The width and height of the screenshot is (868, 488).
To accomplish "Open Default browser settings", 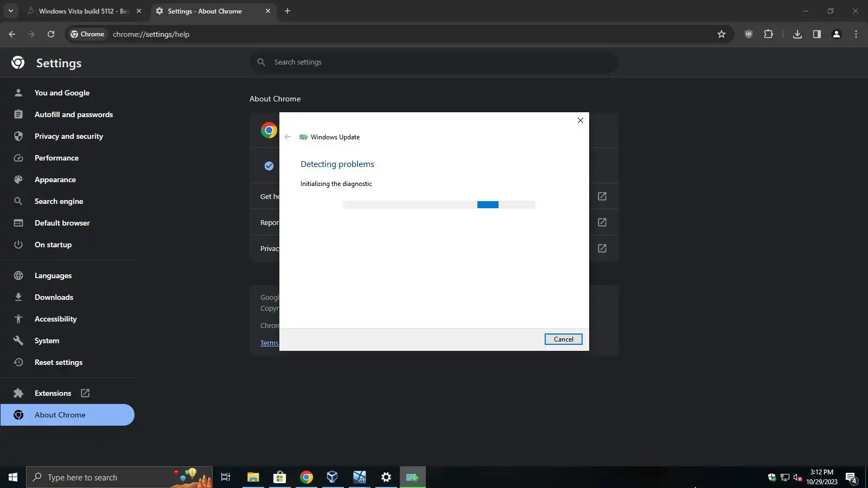I will click(67, 223).
